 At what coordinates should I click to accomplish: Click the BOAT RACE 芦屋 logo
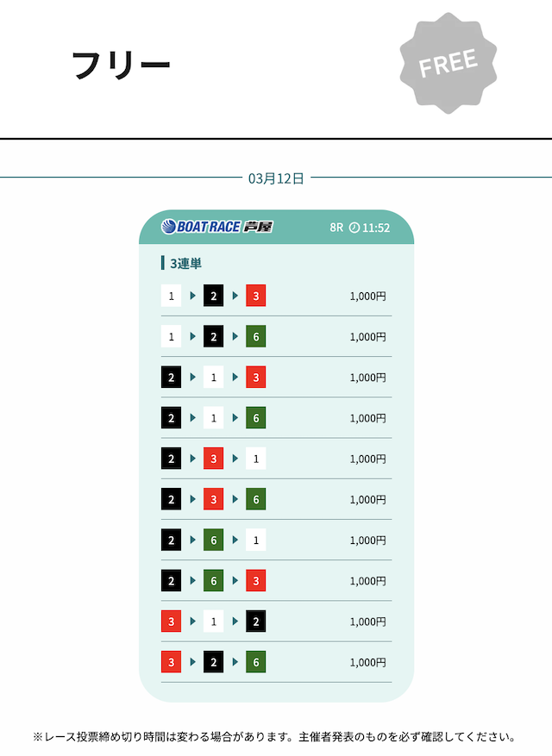click(x=217, y=227)
